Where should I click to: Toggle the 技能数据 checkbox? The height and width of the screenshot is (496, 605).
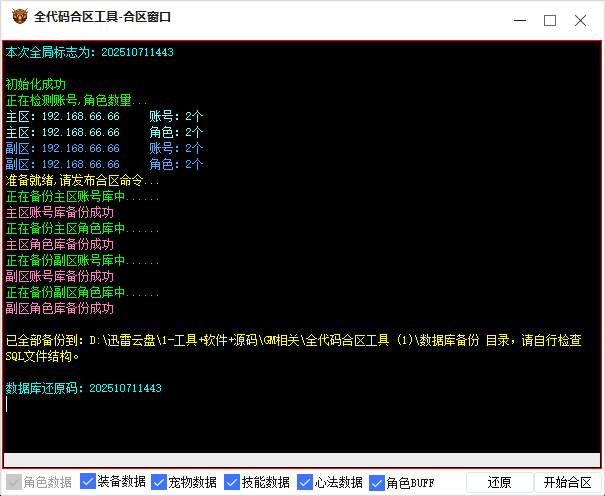pos(233,482)
